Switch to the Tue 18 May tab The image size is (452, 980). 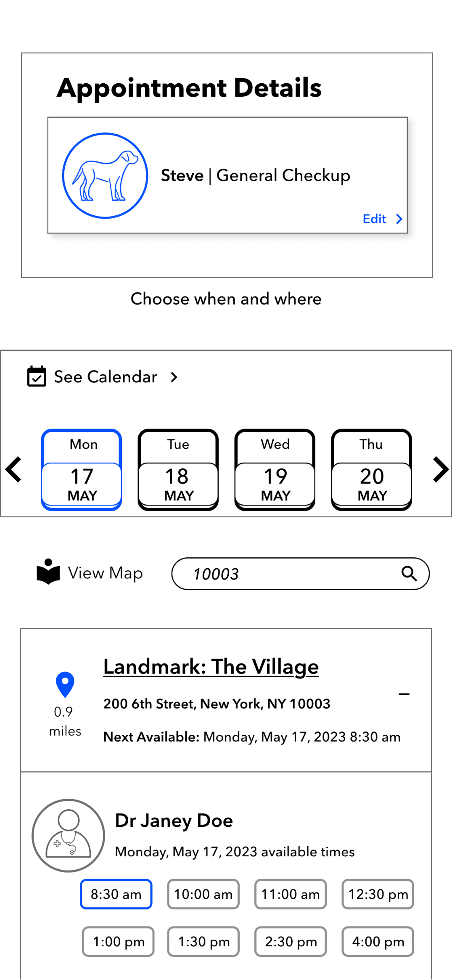[178, 469]
